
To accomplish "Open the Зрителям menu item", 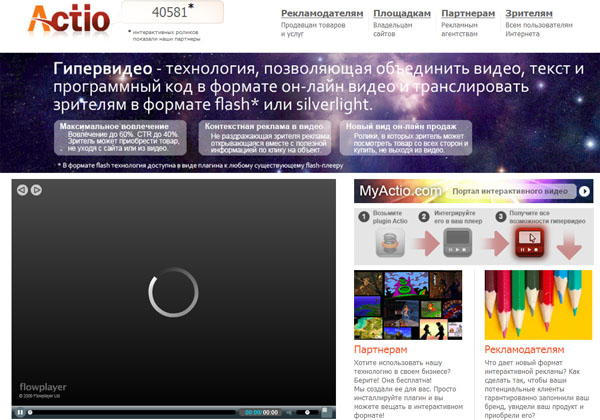I will click(x=529, y=13).
